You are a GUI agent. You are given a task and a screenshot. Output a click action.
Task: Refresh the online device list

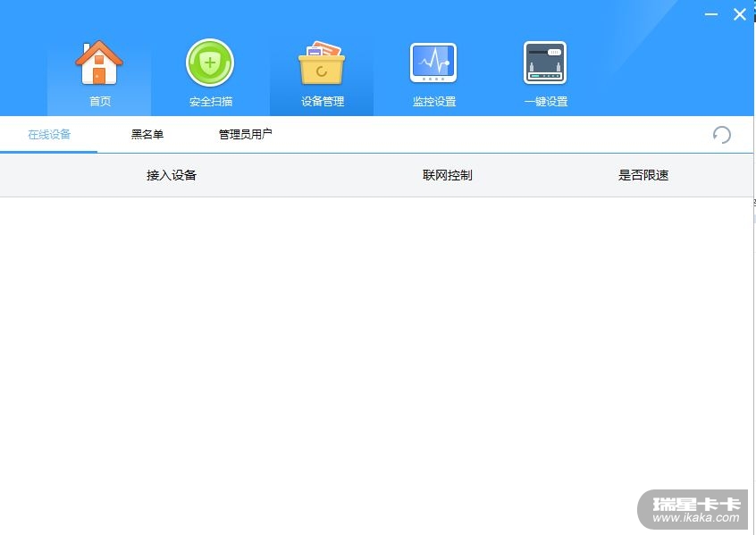click(722, 135)
